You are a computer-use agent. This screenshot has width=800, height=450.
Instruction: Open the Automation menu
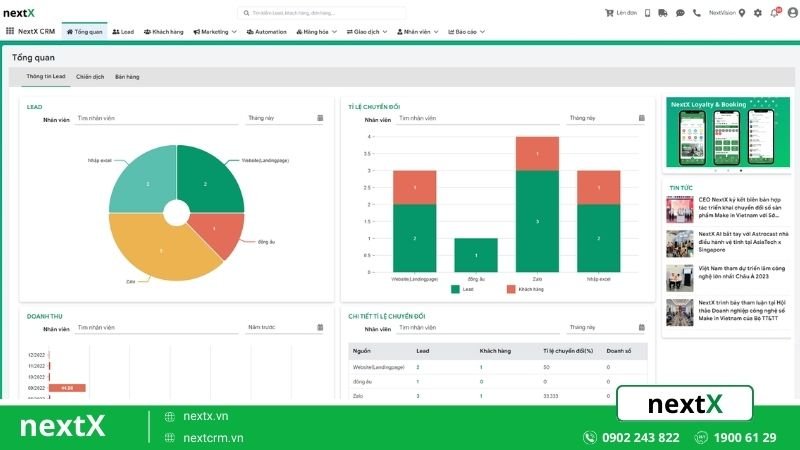coord(266,32)
